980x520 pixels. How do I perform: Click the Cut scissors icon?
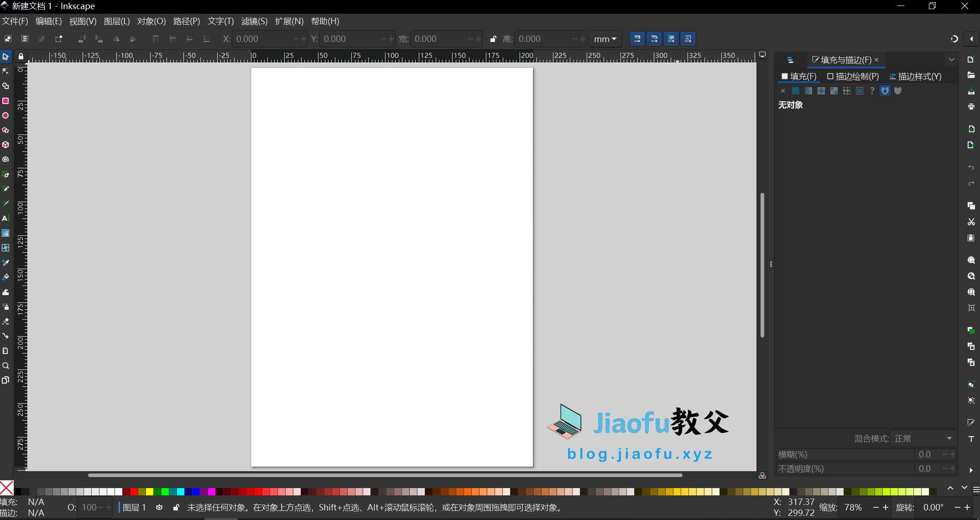pyautogui.click(x=971, y=222)
